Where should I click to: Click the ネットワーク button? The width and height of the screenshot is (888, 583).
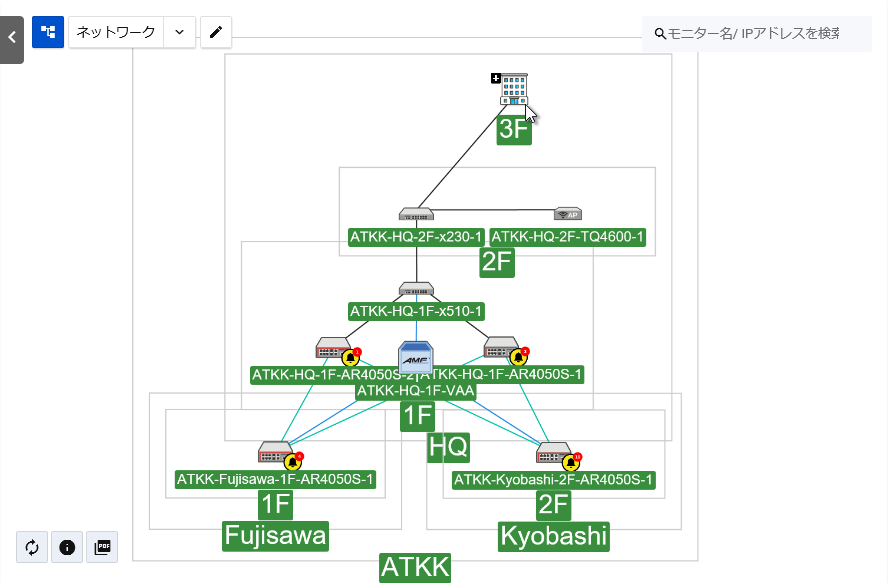116,32
